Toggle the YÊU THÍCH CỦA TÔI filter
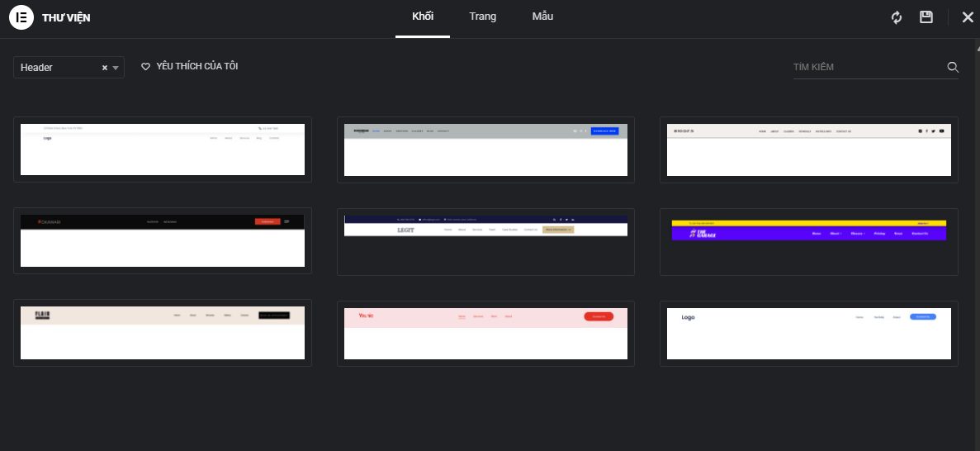 coord(196,66)
